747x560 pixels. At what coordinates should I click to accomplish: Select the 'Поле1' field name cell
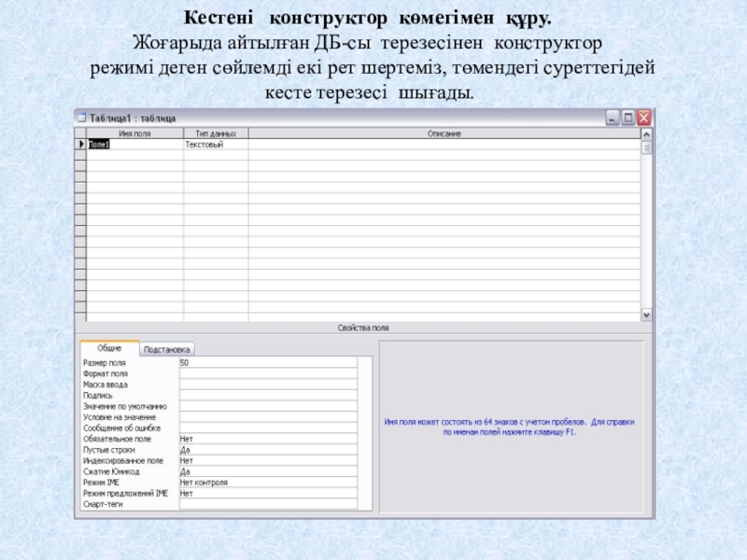pyautogui.click(x=134, y=145)
